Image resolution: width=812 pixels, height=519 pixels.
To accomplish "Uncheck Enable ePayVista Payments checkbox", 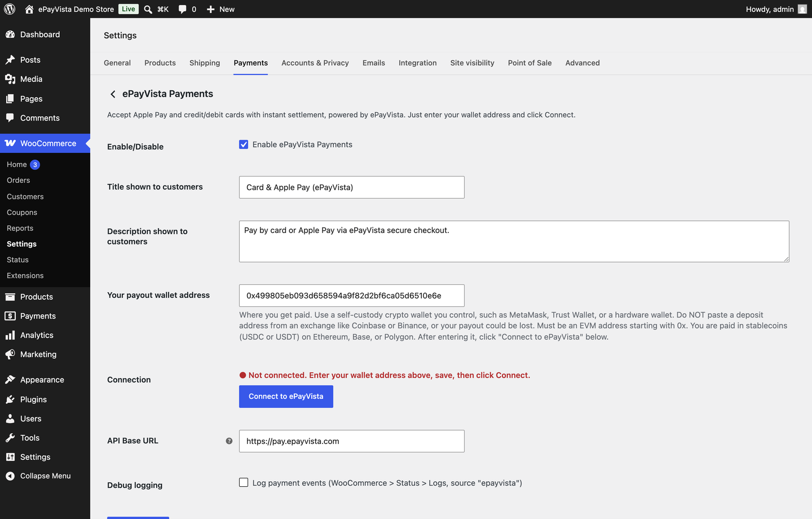I will coord(244,144).
